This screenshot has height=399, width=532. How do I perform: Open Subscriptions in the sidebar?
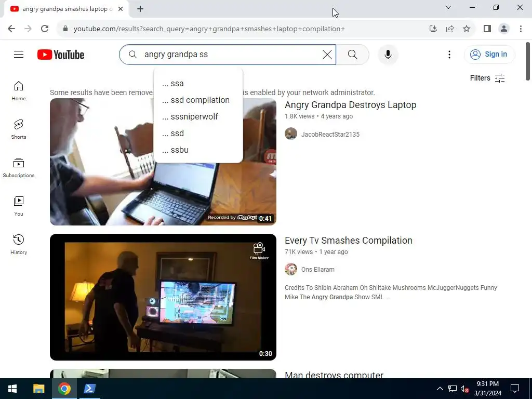pyautogui.click(x=19, y=168)
